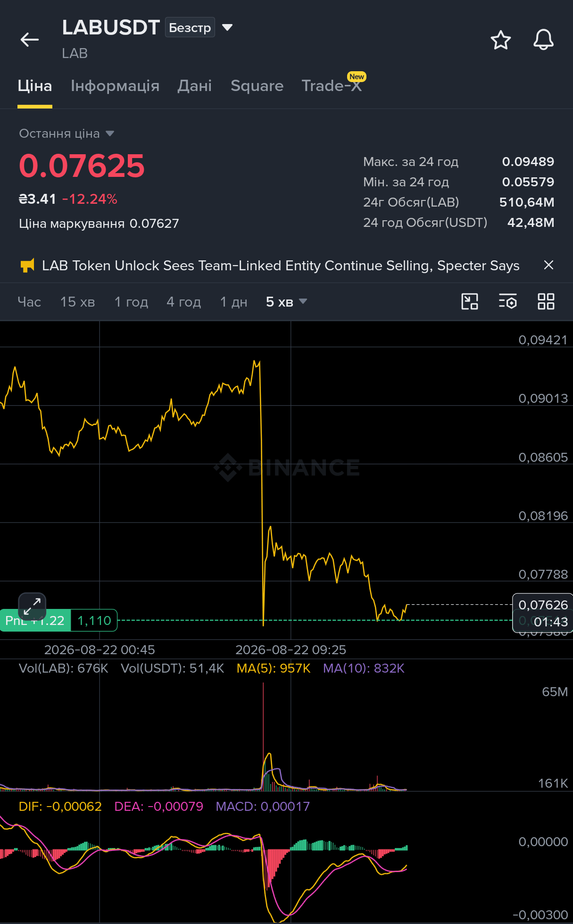Tap the DIF: -0,00062 label
The width and height of the screenshot is (573, 924).
click(x=60, y=807)
